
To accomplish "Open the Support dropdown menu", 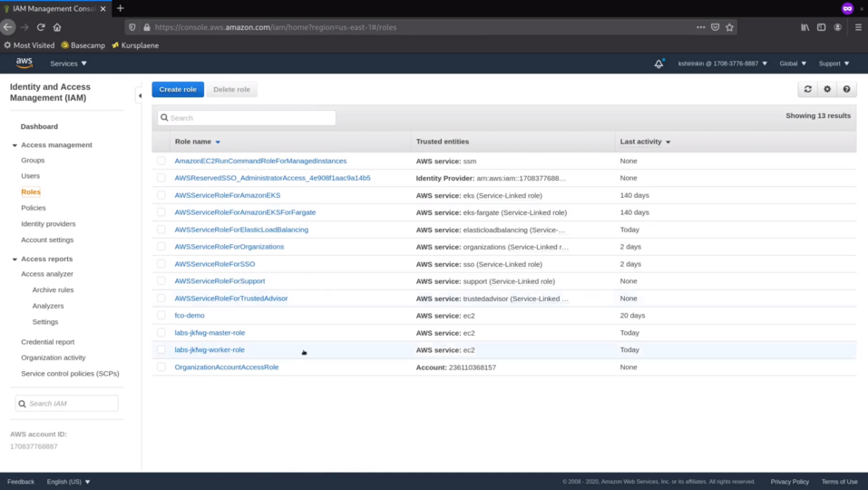I will tap(834, 64).
